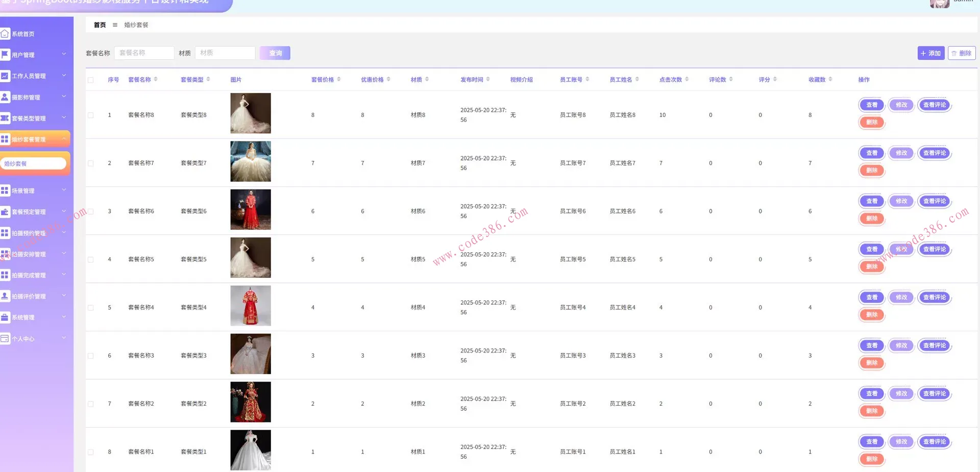Collapse the 婚纱套餐管理 menu chevron

64,139
